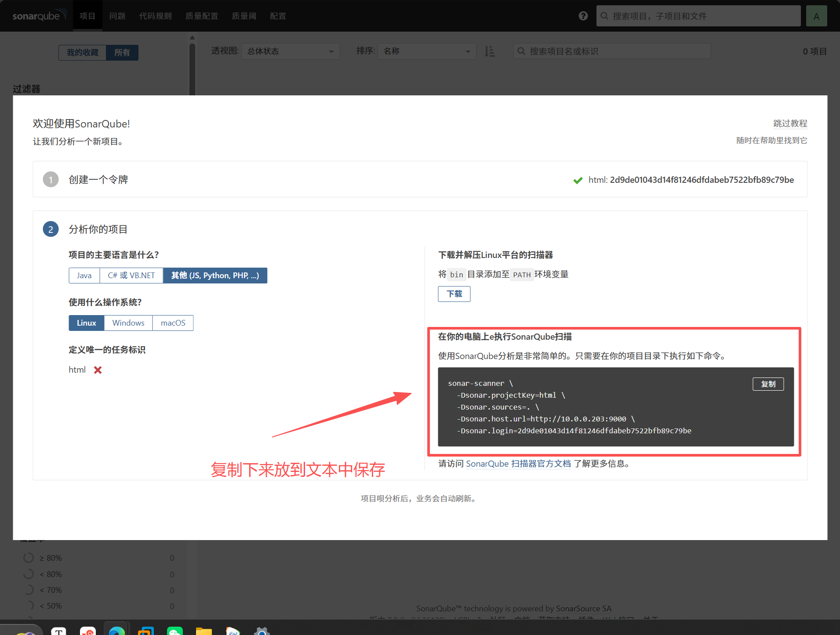
Task: Open WeChat from the taskbar
Action: [175, 631]
